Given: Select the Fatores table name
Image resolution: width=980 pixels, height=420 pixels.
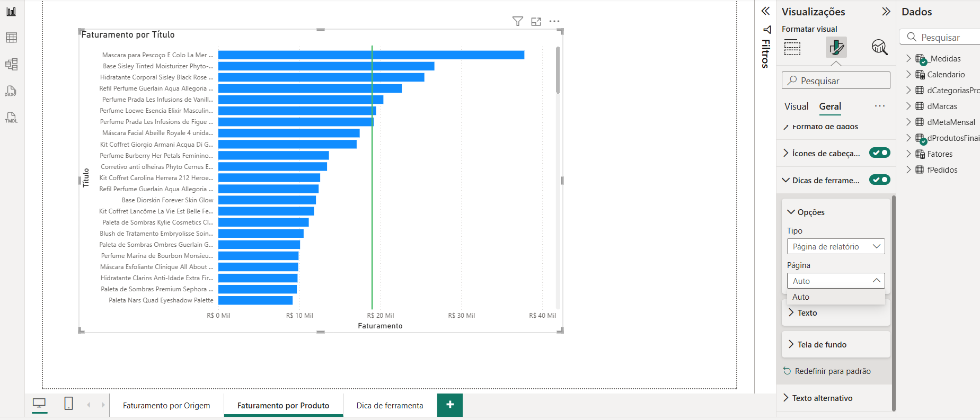Looking at the screenshot, I should pos(940,154).
